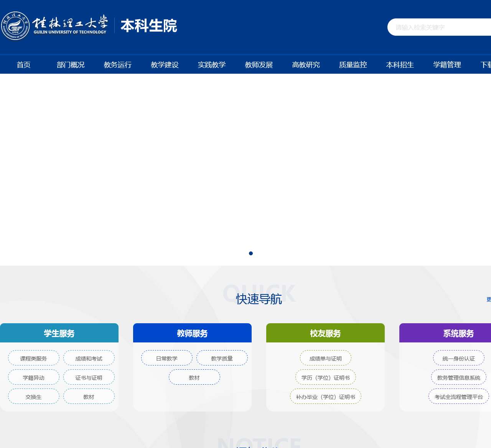
Task: Click the 课程类服务 link
Action: tap(34, 358)
